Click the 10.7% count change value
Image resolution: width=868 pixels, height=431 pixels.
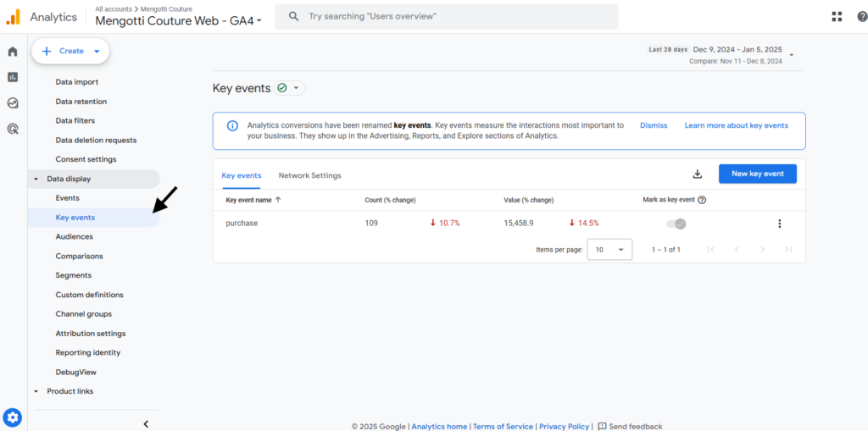(x=445, y=224)
